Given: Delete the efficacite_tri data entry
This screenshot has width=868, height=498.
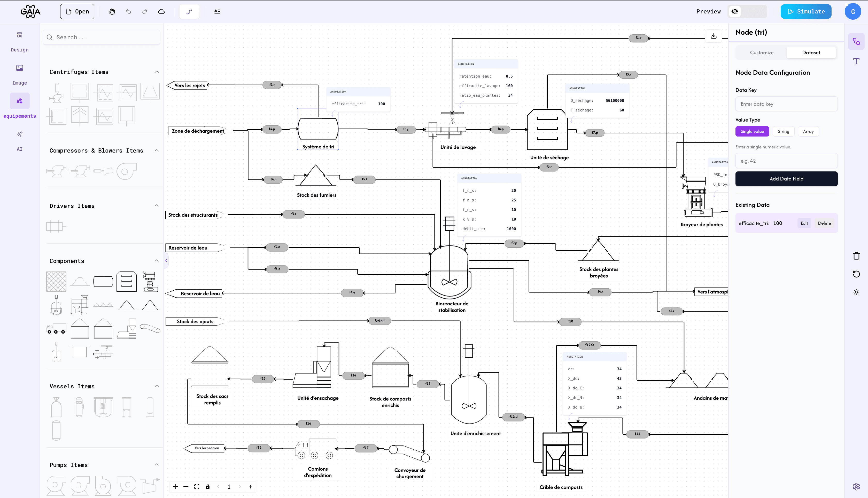Looking at the screenshot, I should pos(824,223).
